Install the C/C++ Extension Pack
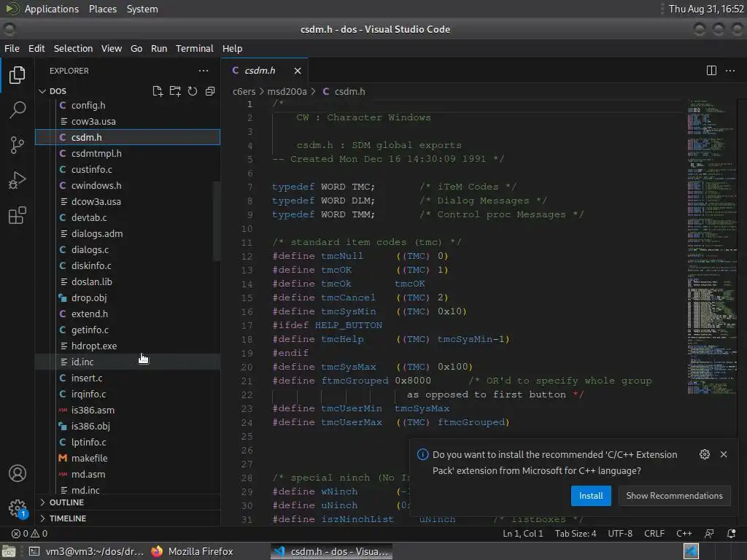Image resolution: width=747 pixels, height=560 pixels. pos(591,496)
